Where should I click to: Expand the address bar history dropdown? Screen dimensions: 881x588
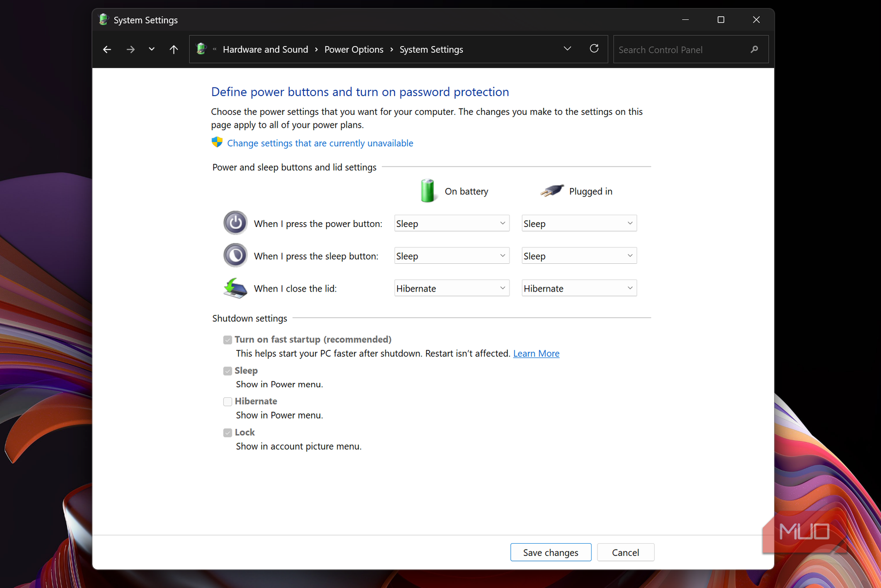click(x=567, y=49)
